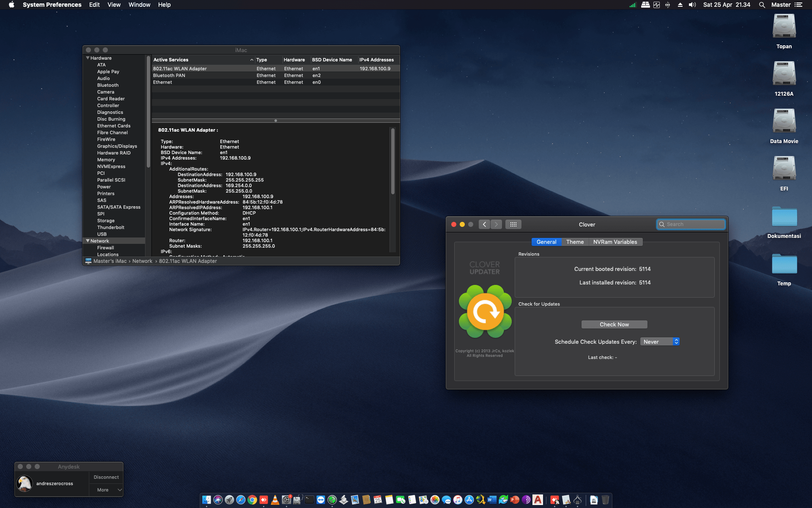Image resolution: width=812 pixels, height=508 pixels.
Task: Open Finder from the dock
Action: (206, 500)
